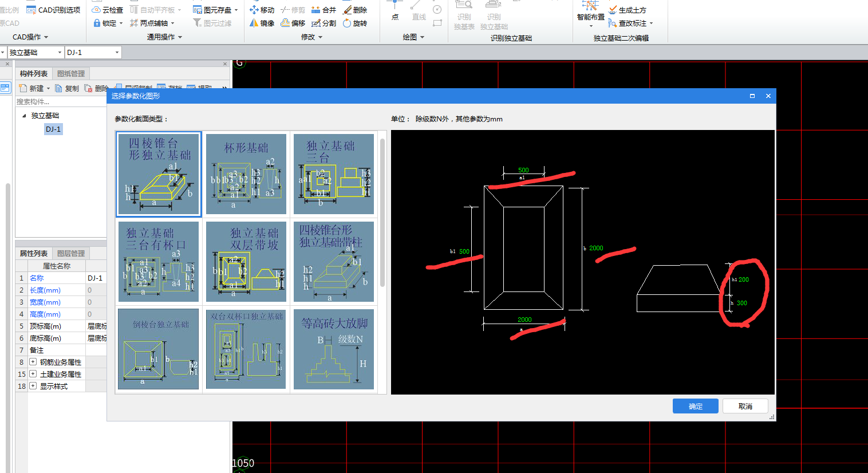This screenshot has width=868, height=473.
Task: Open the DJ-1 component dropdown
Action: pyautogui.click(x=117, y=52)
